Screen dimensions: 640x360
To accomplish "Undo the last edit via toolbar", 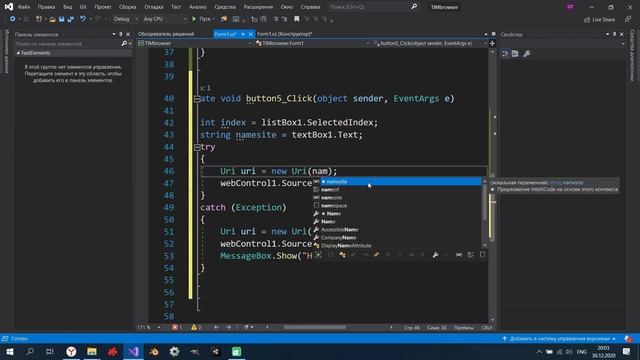I will [x=83, y=19].
